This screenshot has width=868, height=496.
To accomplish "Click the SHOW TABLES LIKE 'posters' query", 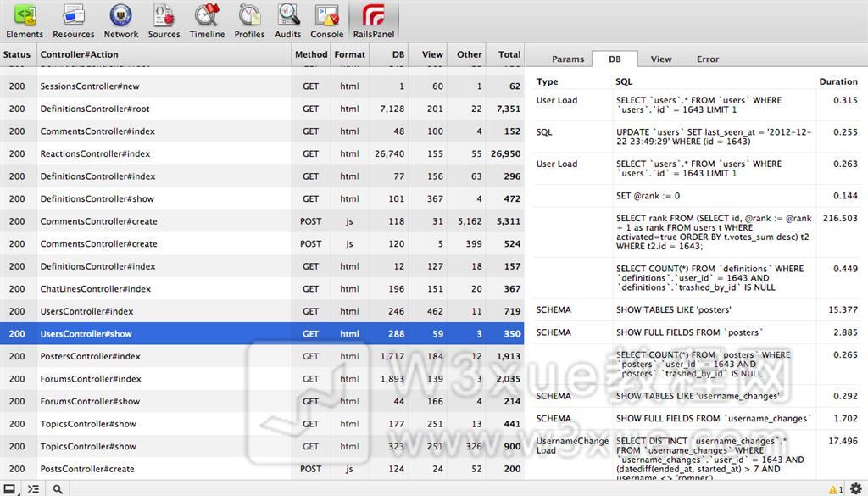I will (673, 310).
